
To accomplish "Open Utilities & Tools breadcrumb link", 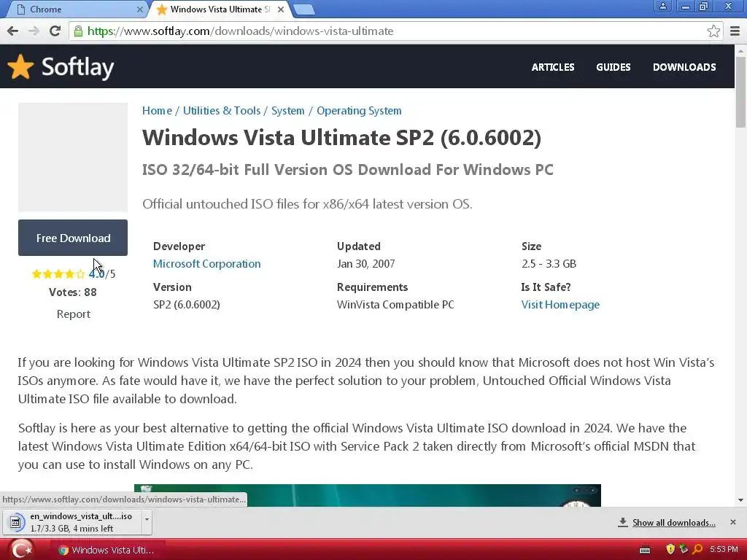I will [222, 111].
